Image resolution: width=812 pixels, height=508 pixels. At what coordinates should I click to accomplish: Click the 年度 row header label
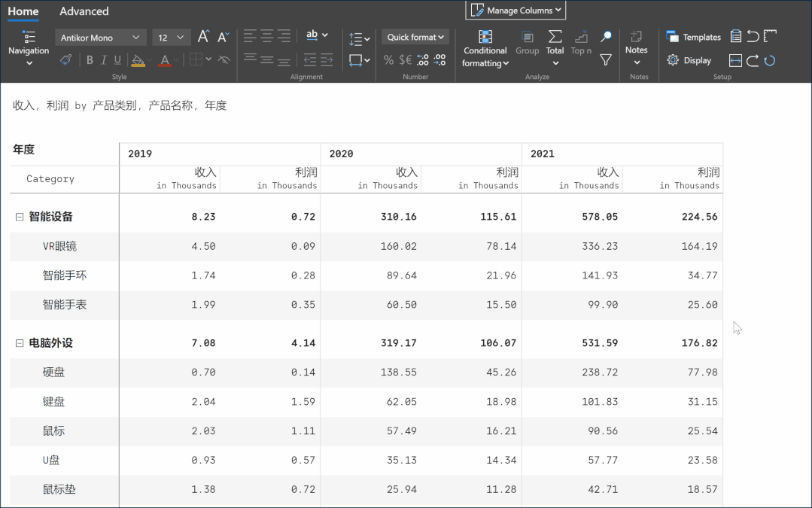tap(24, 150)
